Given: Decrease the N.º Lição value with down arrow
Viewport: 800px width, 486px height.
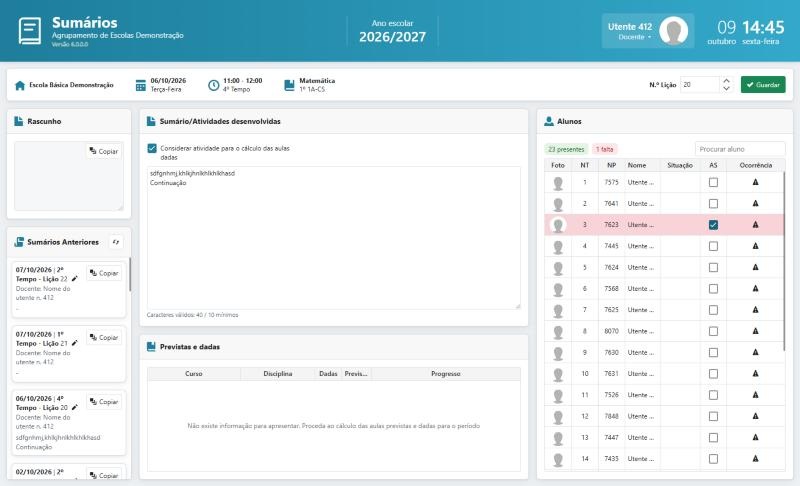Looking at the screenshot, I should pos(727,89).
